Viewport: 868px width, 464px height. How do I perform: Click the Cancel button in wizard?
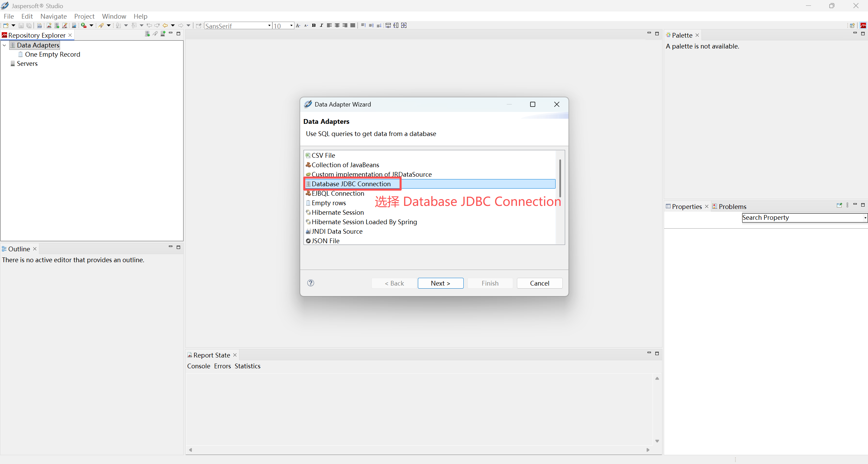point(539,283)
